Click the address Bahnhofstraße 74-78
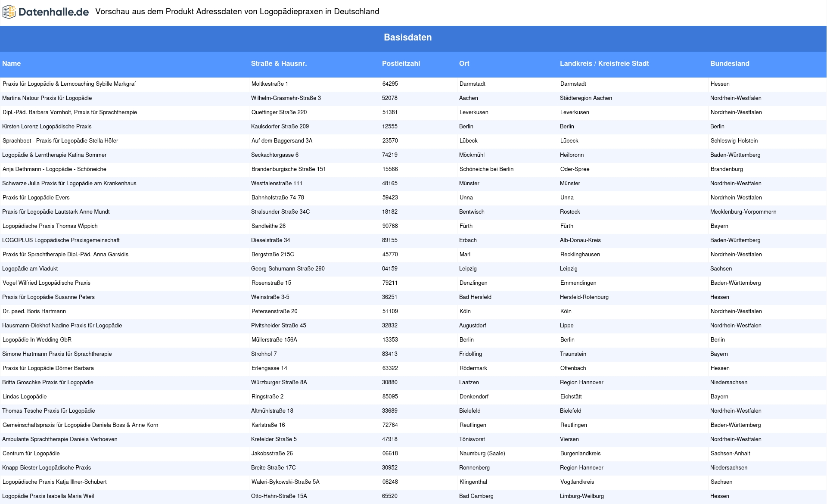This screenshot has width=827, height=504. (278, 198)
